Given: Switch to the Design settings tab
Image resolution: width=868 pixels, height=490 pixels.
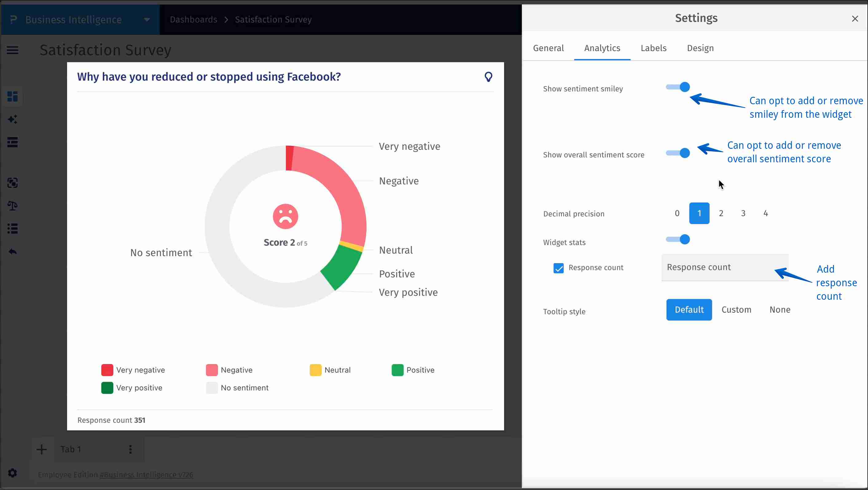Looking at the screenshot, I should [700, 48].
